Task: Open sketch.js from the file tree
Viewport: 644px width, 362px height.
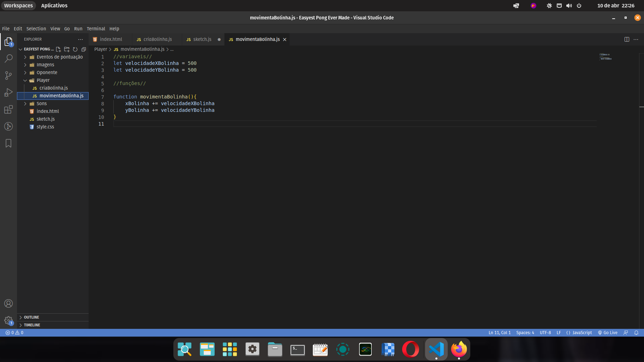Action: (x=53, y=119)
